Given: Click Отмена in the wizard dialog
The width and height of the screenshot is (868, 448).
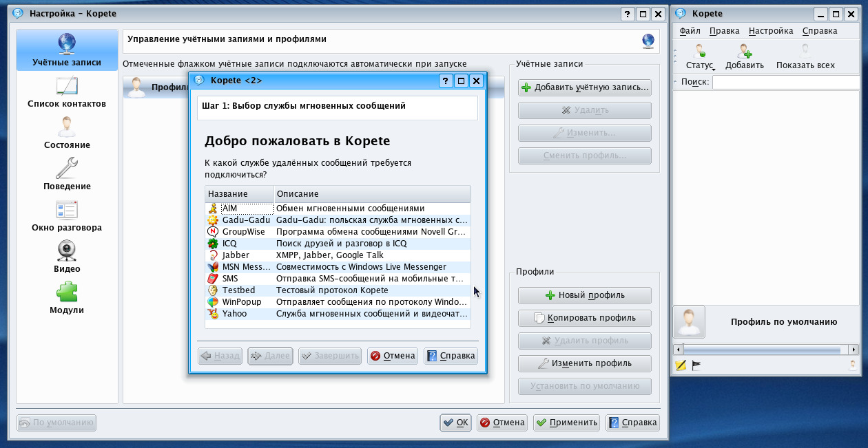Looking at the screenshot, I should pyautogui.click(x=393, y=356).
